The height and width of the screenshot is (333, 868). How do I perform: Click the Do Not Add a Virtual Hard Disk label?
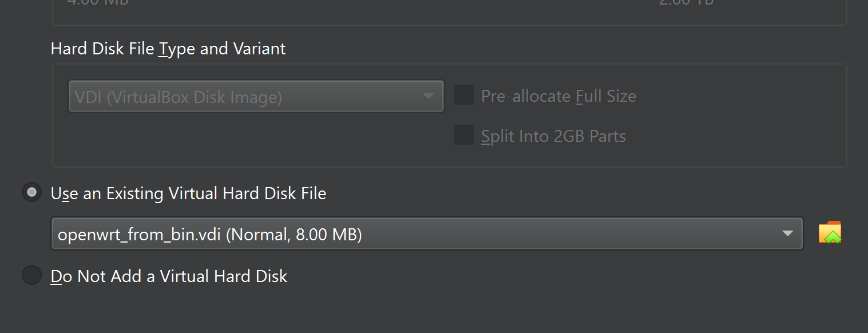[169, 277]
